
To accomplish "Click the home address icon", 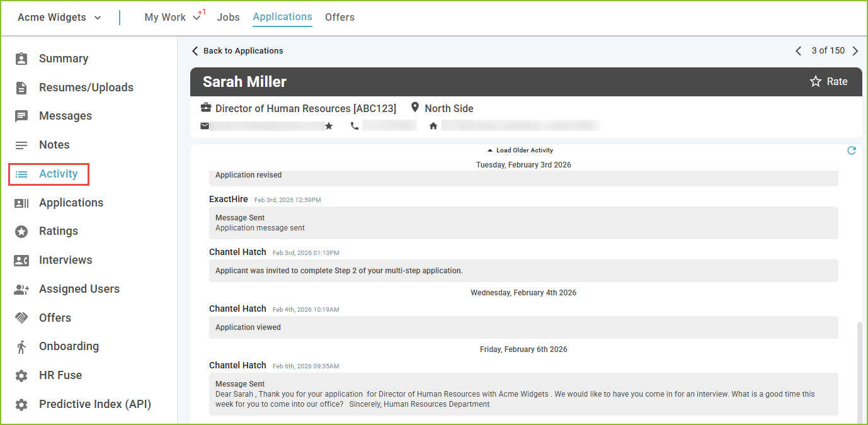I will click(x=433, y=126).
